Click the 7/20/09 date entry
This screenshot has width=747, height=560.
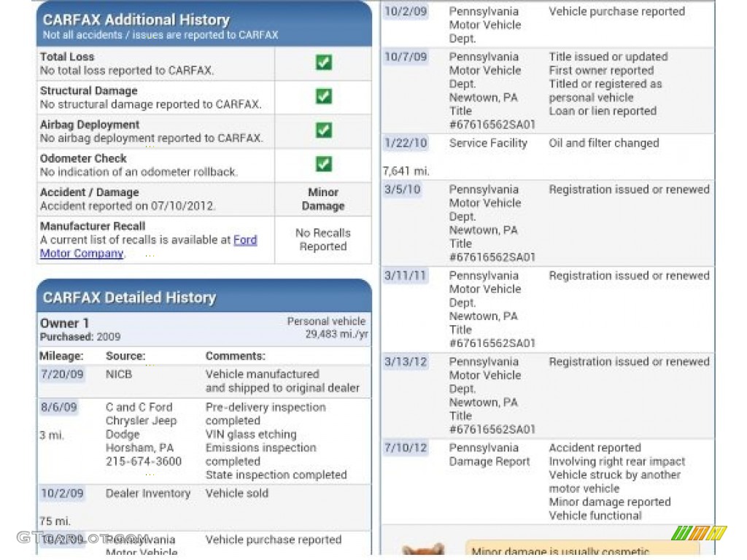click(62, 374)
